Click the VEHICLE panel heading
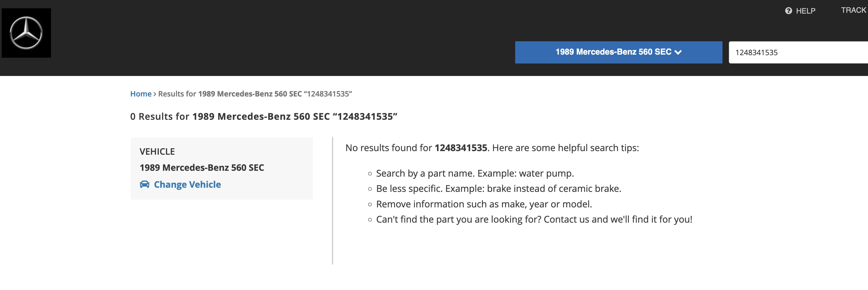This screenshot has width=868, height=290. [x=157, y=151]
